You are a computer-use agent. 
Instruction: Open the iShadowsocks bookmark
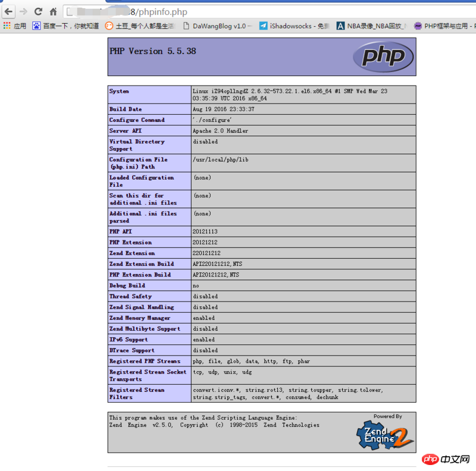pos(300,26)
